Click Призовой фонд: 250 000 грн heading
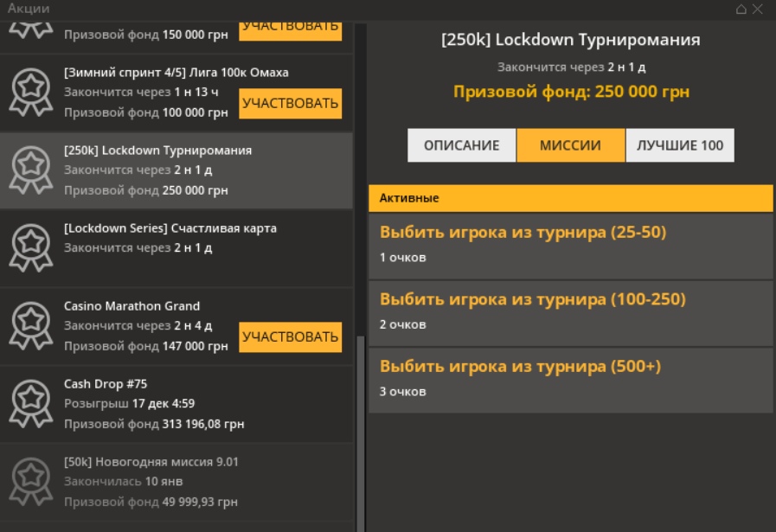 pyautogui.click(x=572, y=92)
